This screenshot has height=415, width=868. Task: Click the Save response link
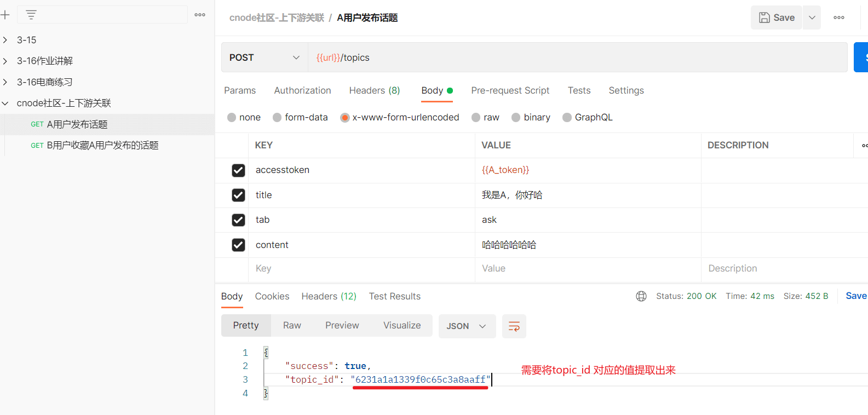tap(856, 296)
